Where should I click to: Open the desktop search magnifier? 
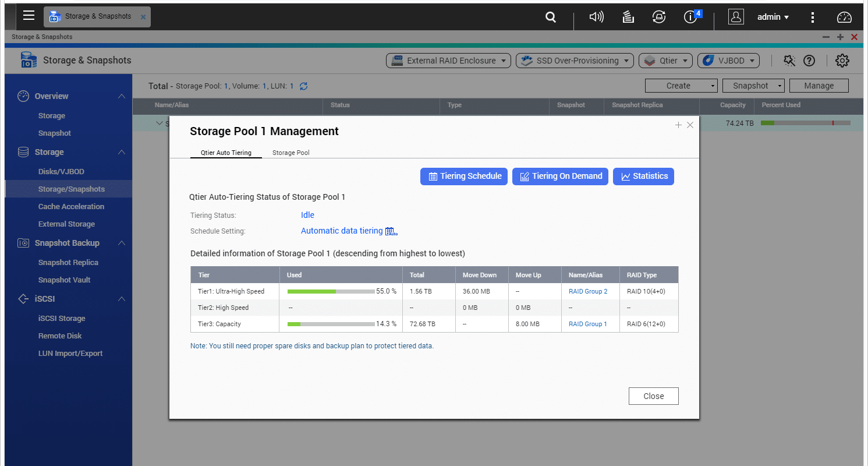(551, 17)
